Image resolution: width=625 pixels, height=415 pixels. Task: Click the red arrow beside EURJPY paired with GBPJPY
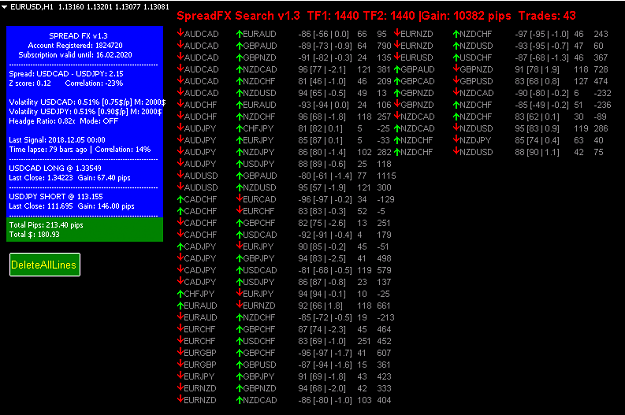[x=180, y=376]
